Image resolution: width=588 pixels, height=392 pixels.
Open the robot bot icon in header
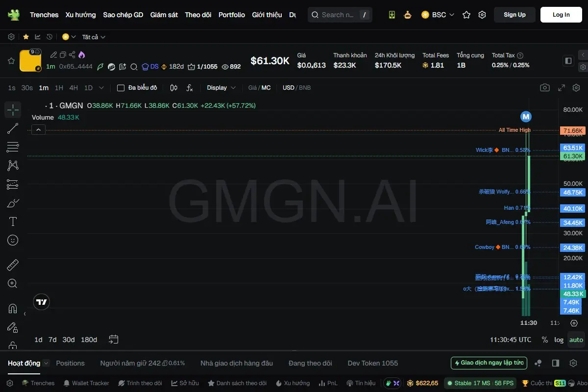click(408, 15)
